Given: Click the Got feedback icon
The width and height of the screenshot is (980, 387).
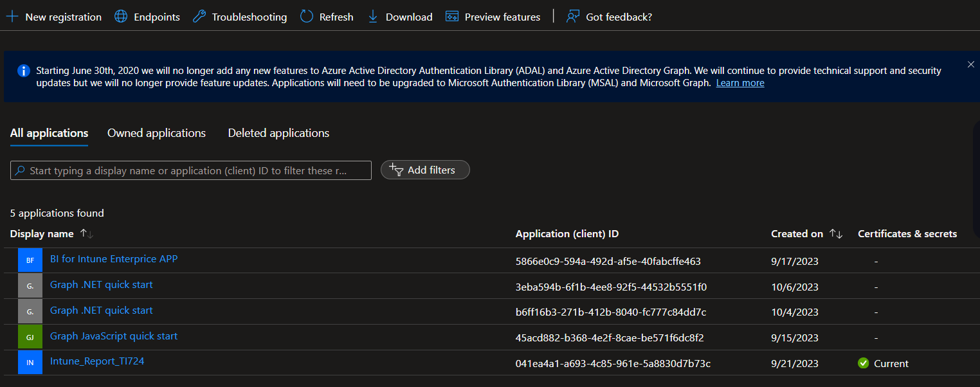Looking at the screenshot, I should point(572,16).
